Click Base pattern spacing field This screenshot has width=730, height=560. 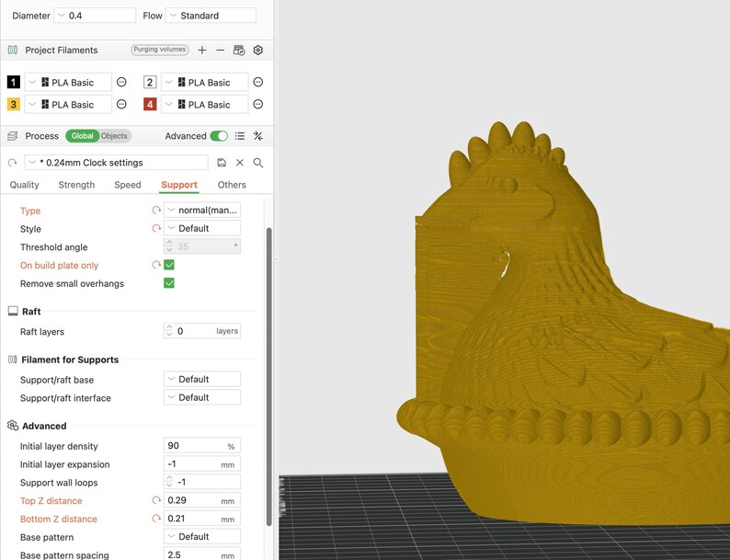click(202, 554)
